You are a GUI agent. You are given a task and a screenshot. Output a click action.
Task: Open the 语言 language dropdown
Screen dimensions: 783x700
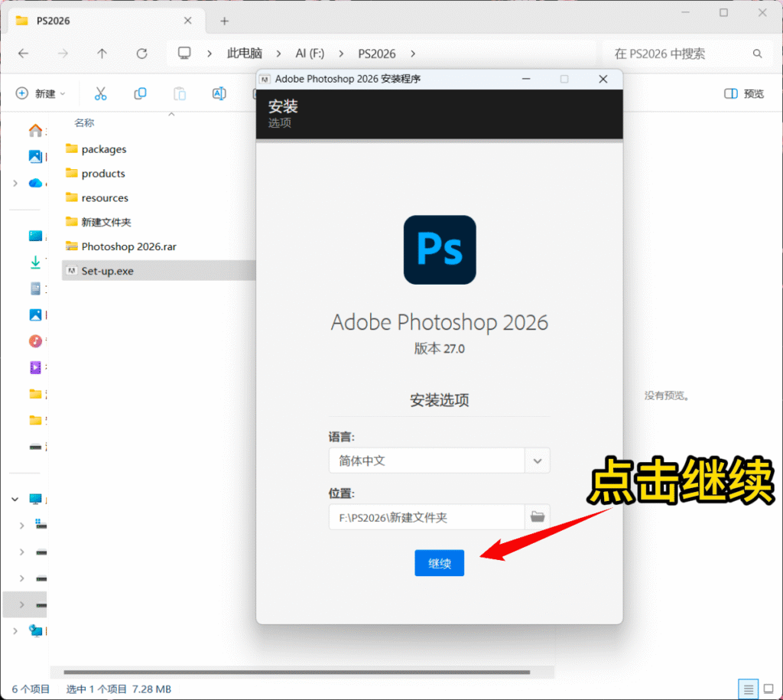(537, 461)
